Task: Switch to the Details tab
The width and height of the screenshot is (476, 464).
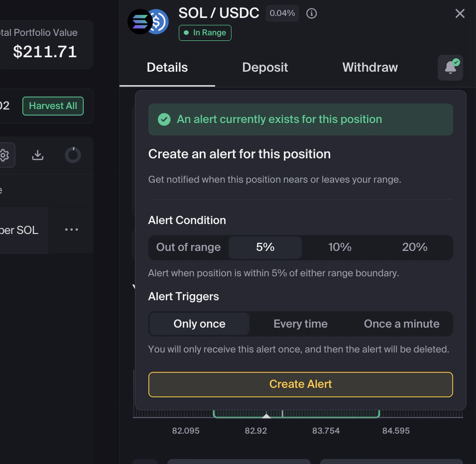Action: pos(167,67)
